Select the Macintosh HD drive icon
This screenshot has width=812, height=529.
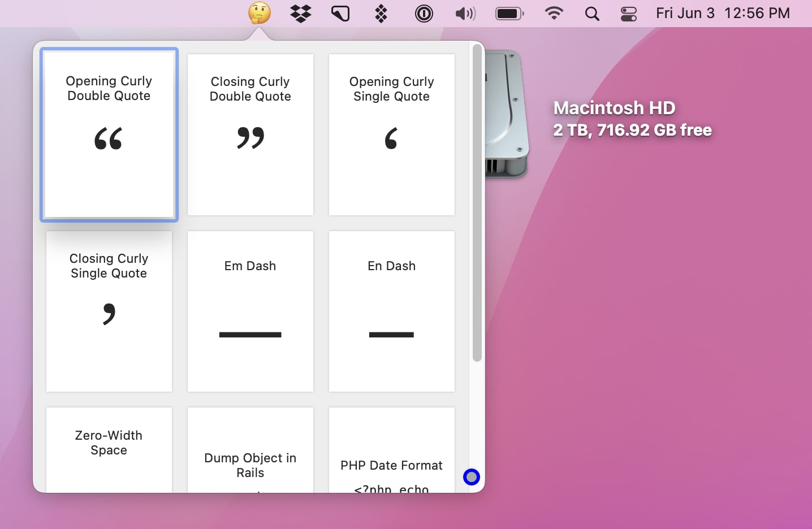[507, 115]
